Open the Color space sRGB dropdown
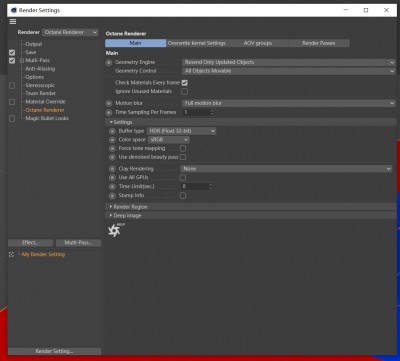The height and width of the screenshot is (361, 400). point(168,140)
